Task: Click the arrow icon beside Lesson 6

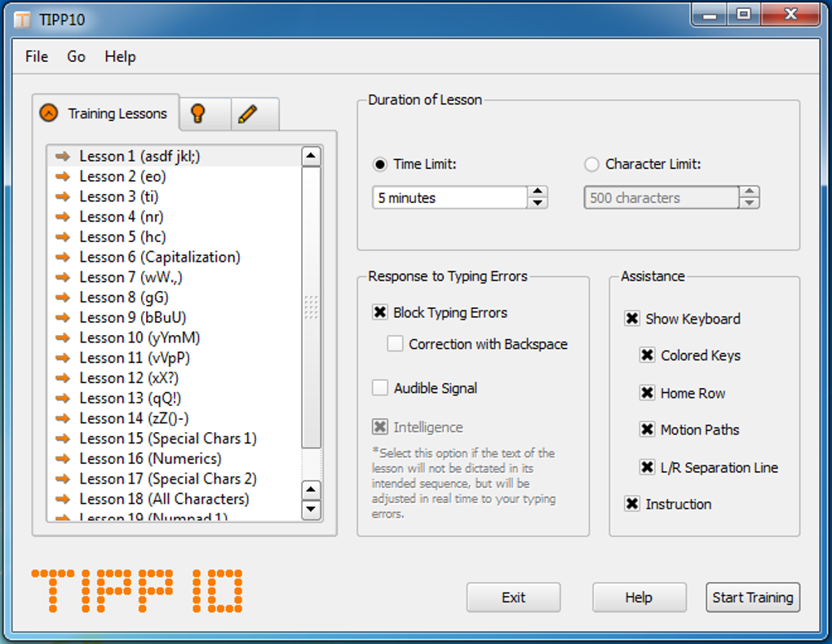Action: point(63,257)
